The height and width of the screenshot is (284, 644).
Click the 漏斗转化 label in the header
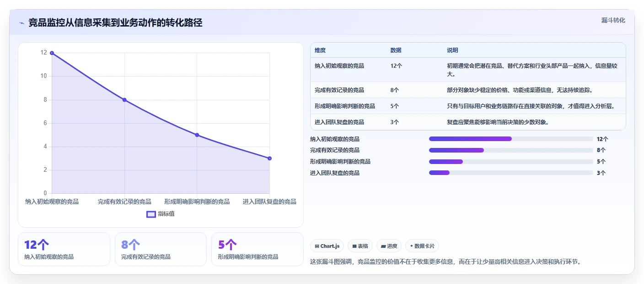(x=613, y=21)
